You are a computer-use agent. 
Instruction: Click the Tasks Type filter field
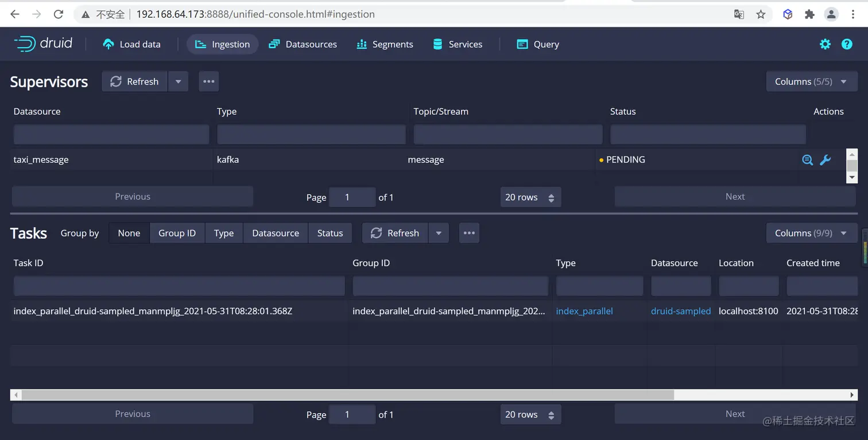point(599,286)
